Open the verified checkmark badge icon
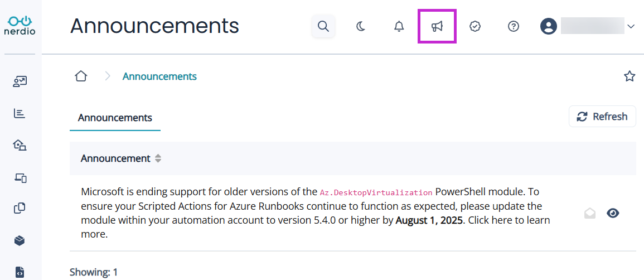 point(475,26)
